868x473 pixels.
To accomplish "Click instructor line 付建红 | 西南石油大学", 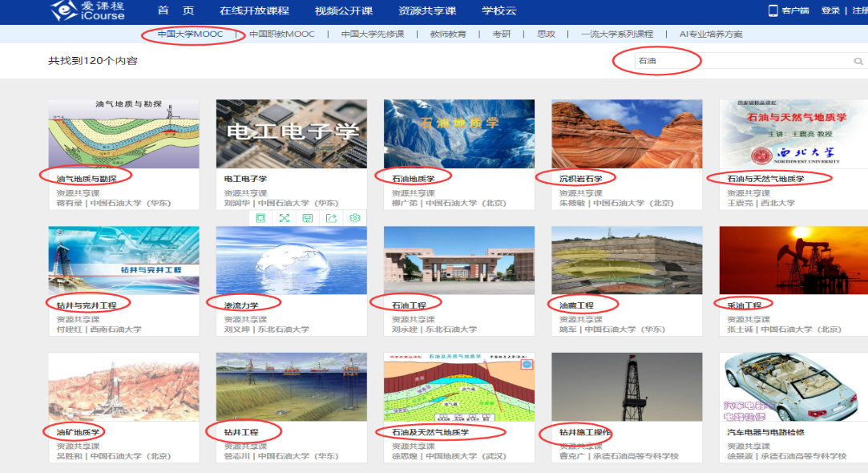I will pos(99,329).
